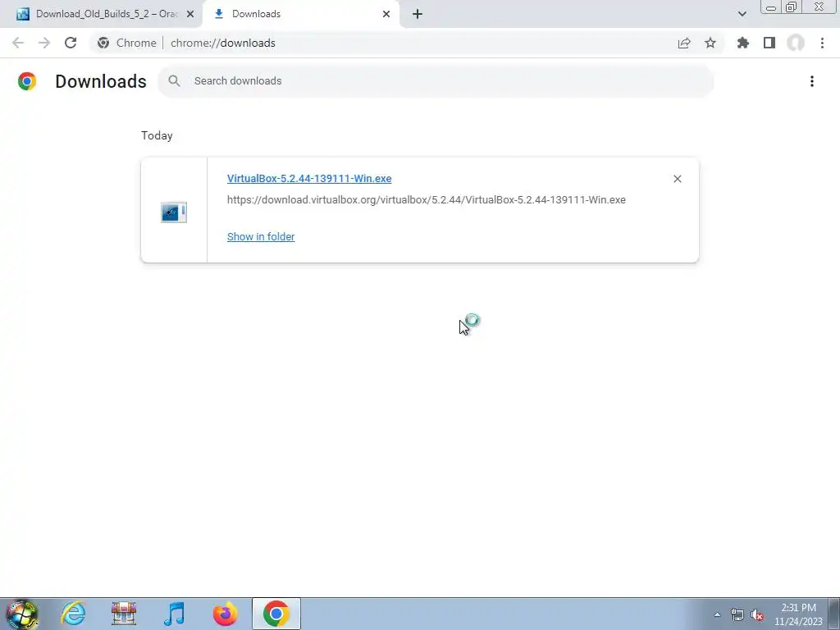Click the download source URL text

427,200
